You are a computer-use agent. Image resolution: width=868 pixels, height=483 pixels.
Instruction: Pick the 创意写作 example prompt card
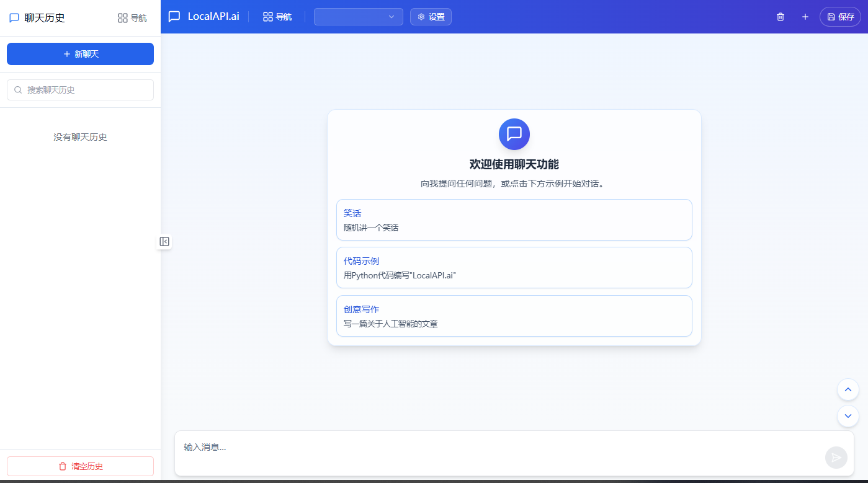(514, 316)
